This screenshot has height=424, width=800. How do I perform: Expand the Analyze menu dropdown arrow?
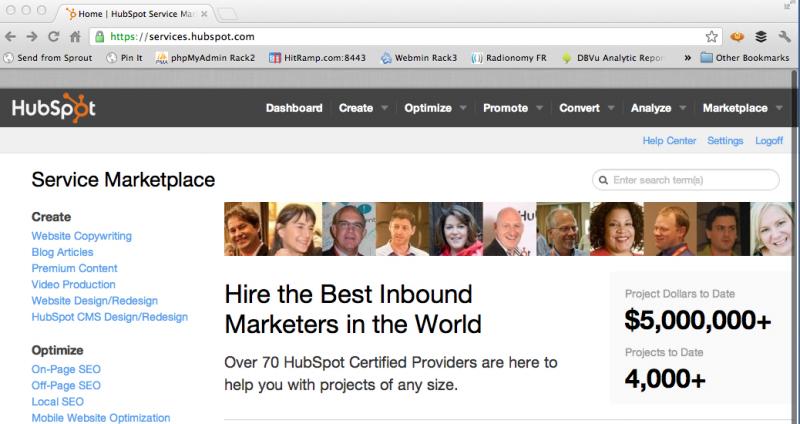coord(683,108)
